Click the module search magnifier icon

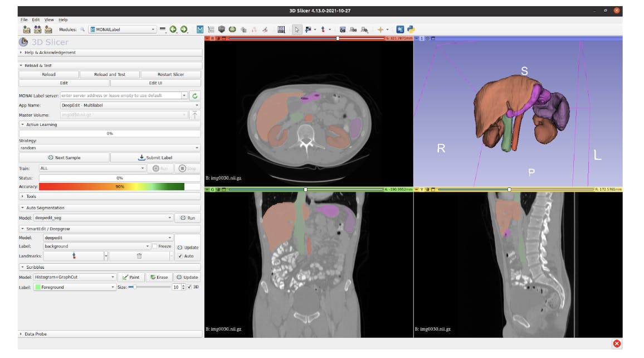[82, 29]
